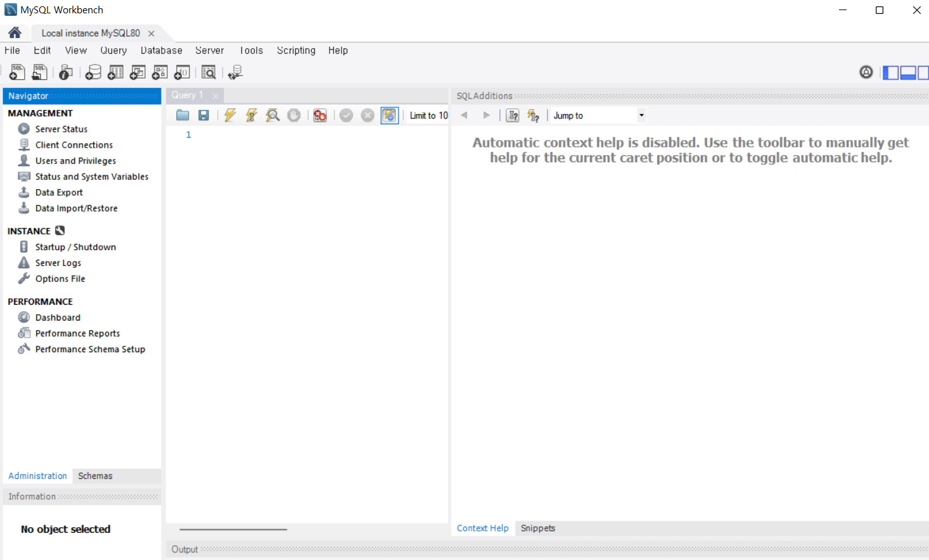Reconnect to DBMS toolbar icon

click(235, 72)
